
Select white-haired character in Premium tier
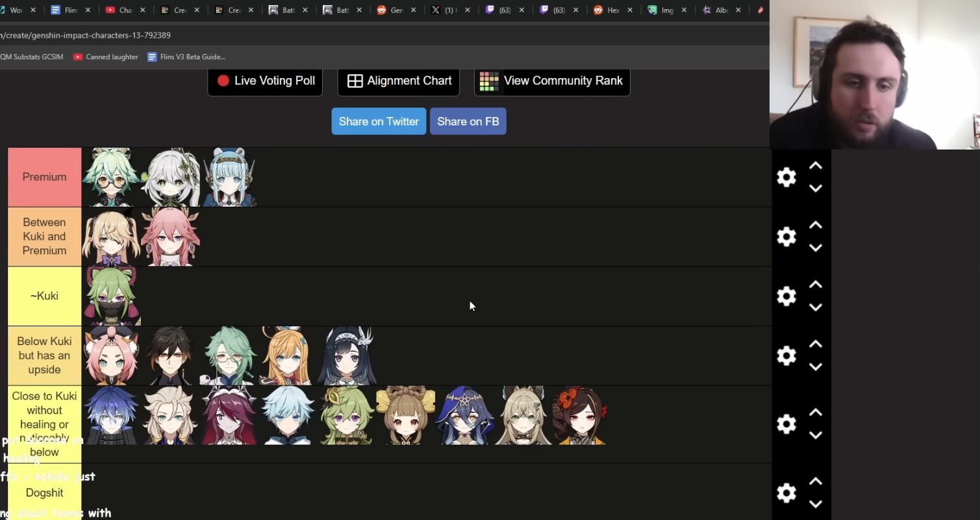coord(170,177)
